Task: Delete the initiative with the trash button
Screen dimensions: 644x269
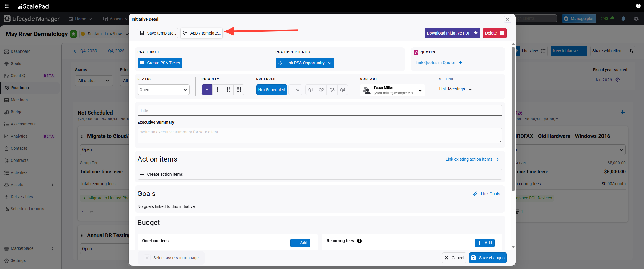Action: (495, 33)
